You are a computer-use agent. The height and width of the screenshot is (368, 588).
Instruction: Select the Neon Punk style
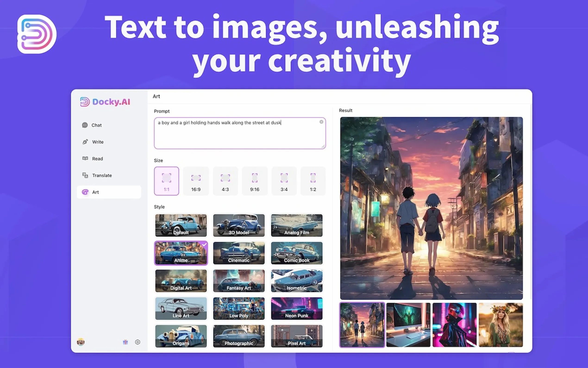(x=297, y=308)
